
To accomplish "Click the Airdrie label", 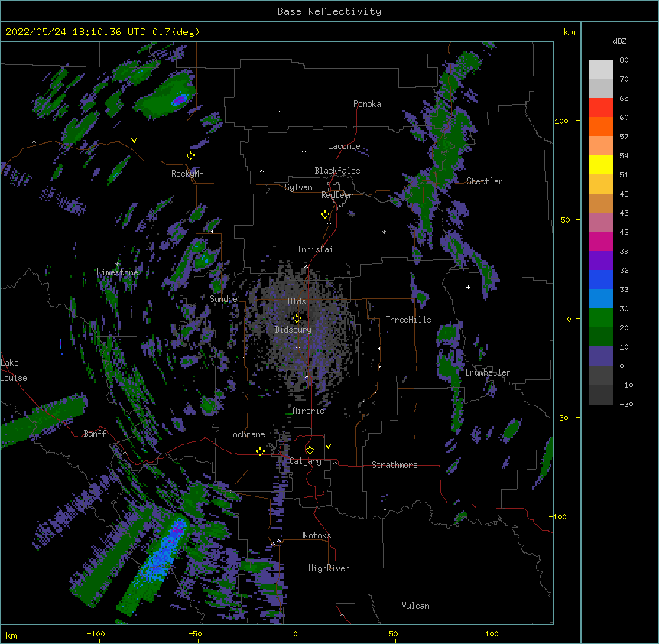I will pos(309,411).
